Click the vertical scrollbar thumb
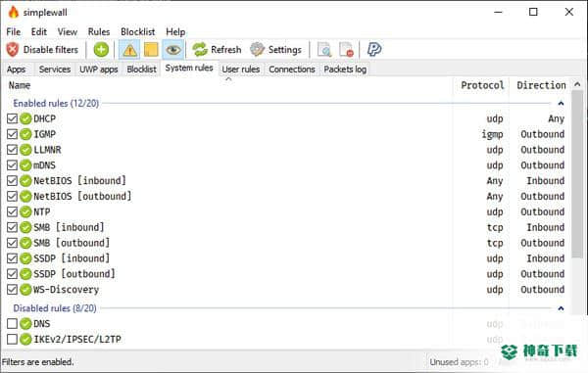 (x=577, y=174)
